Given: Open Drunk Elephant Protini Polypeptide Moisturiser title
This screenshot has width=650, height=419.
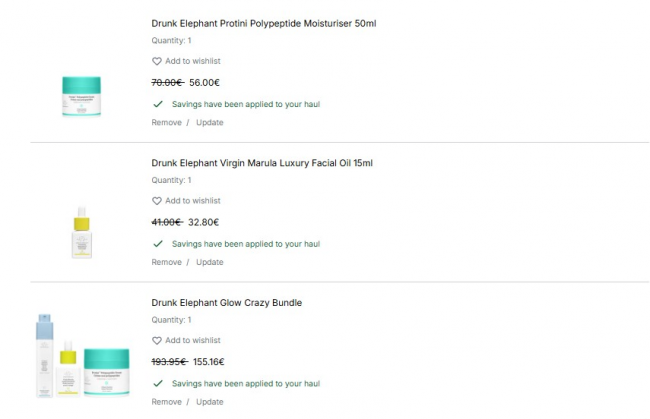Looking at the screenshot, I should click(x=263, y=23).
